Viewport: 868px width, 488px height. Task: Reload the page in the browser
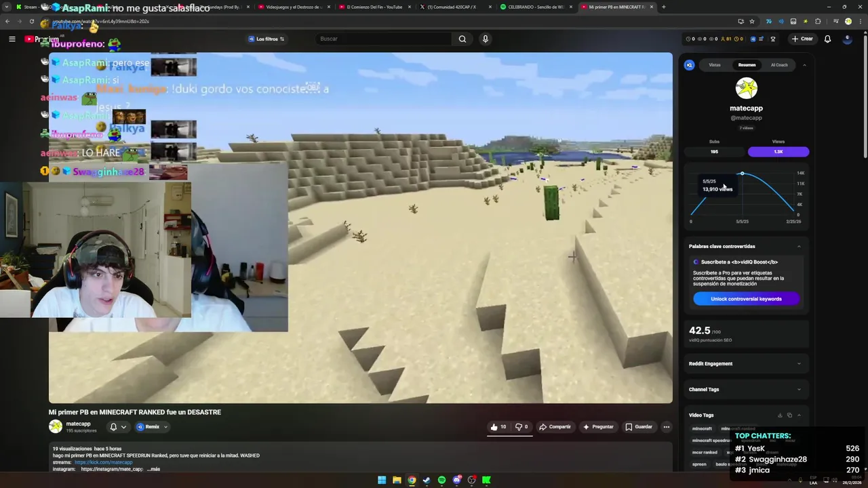click(x=31, y=21)
